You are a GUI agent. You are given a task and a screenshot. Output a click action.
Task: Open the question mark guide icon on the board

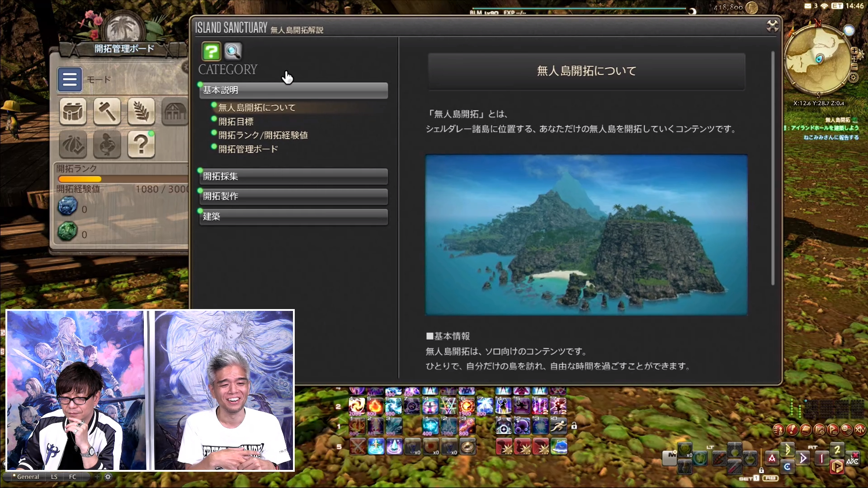tap(141, 145)
